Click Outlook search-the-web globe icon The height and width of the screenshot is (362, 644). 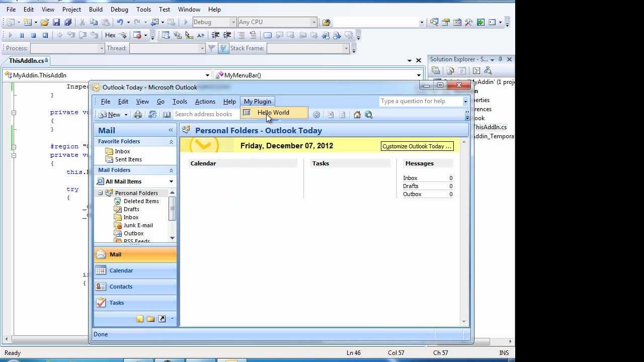[369, 115]
